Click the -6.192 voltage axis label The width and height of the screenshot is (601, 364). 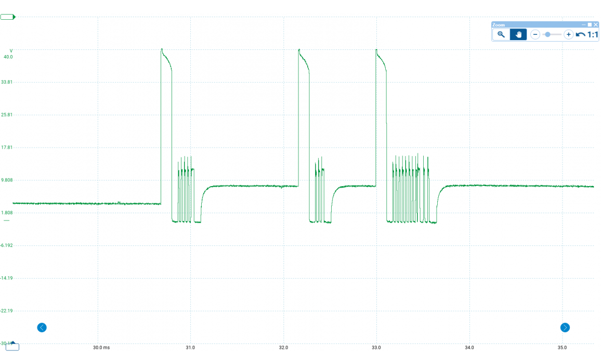(x=7, y=245)
